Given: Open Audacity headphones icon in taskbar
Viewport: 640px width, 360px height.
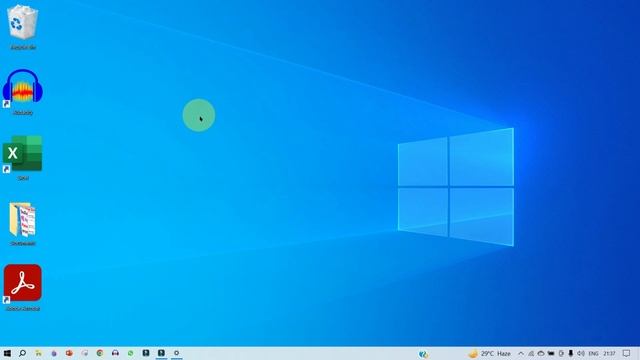Looking at the screenshot, I should (x=115, y=353).
